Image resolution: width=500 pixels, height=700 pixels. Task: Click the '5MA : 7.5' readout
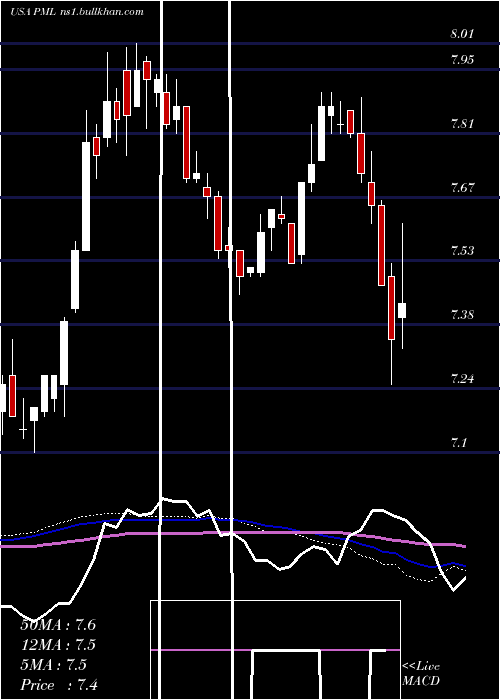pos(54,665)
